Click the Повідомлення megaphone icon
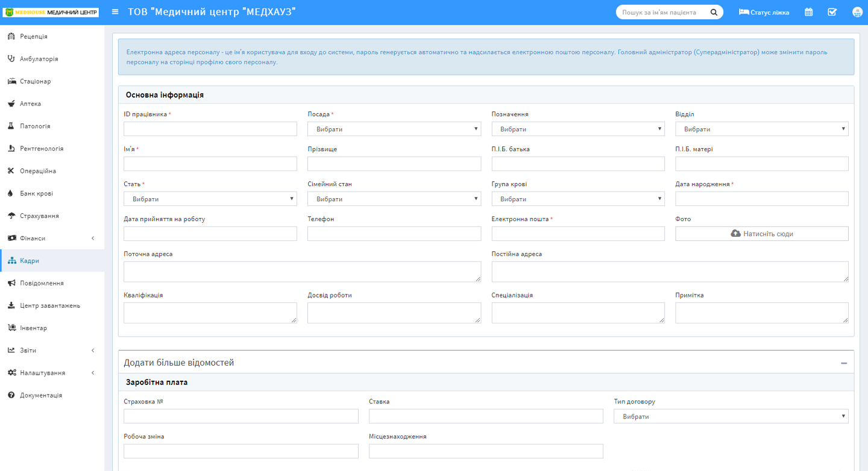The image size is (868, 471). pos(11,283)
